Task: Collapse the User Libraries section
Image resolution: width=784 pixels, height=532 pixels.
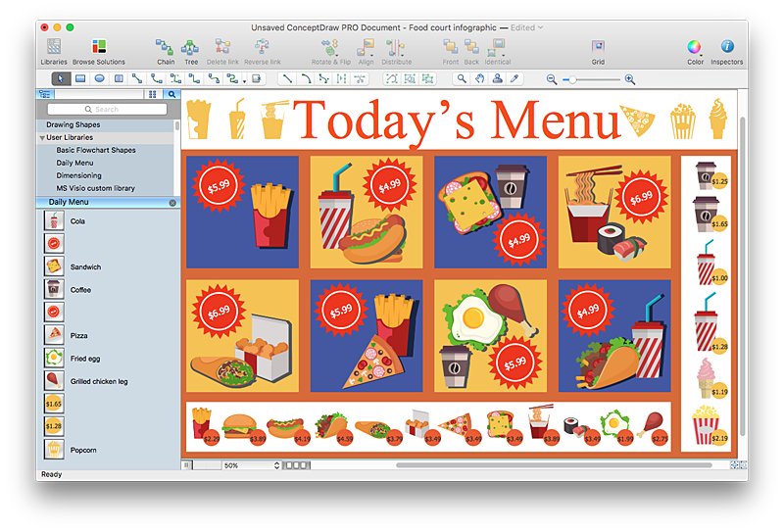Action: click(42, 137)
